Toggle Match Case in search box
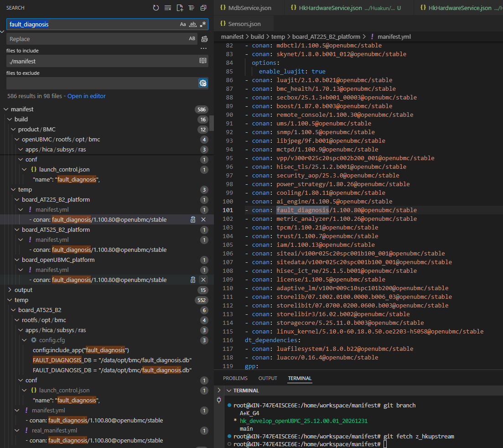This screenshot has width=503, height=448. click(183, 24)
